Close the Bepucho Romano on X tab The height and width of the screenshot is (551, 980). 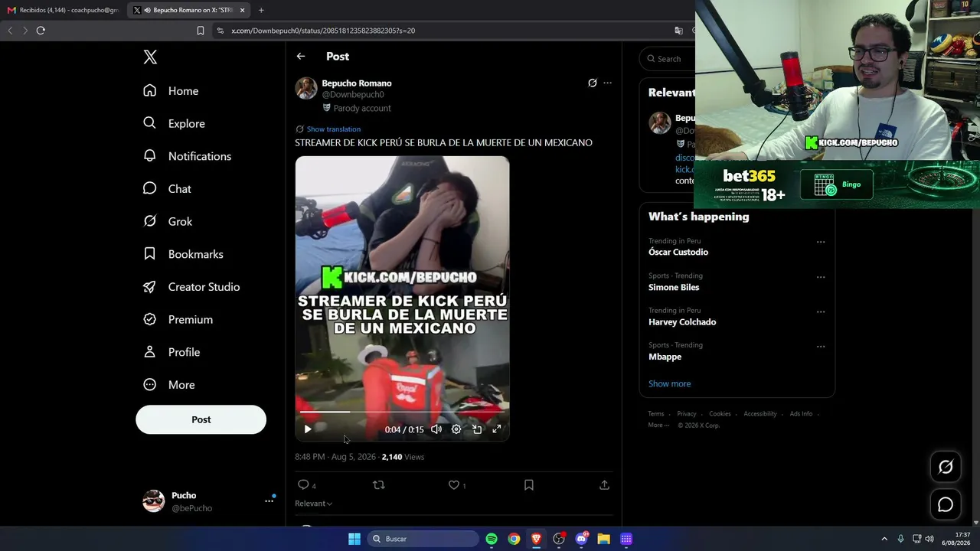pos(242,10)
